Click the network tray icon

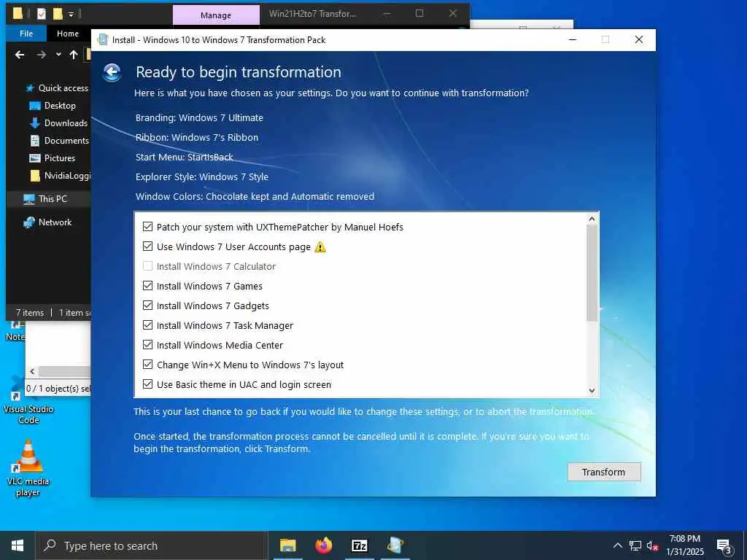pyautogui.click(x=635, y=545)
